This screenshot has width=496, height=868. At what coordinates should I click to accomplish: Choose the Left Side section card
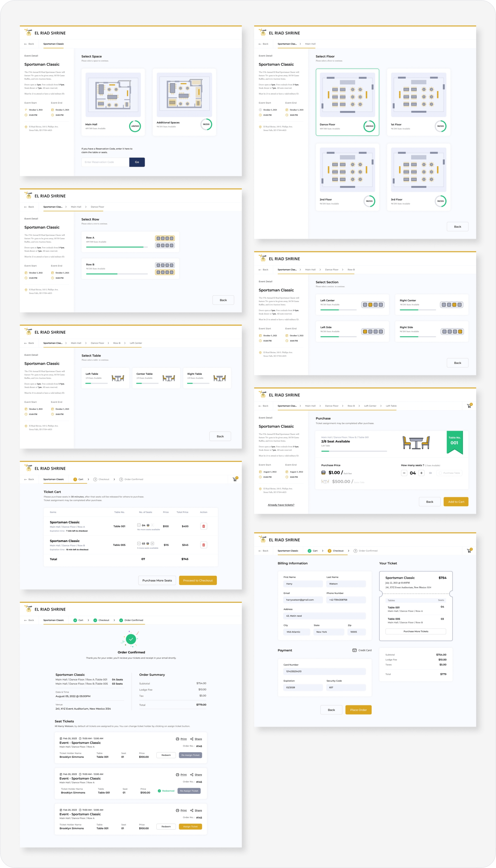[352, 331]
